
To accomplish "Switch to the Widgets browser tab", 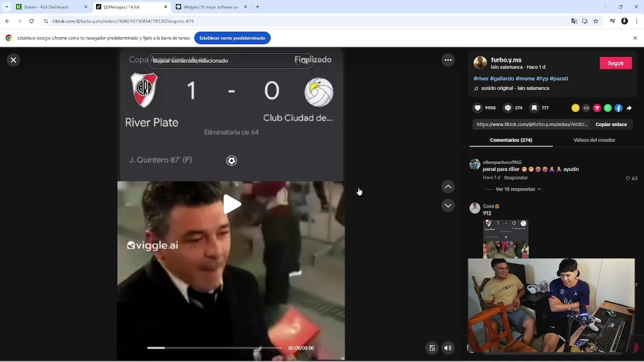I will pos(210,7).
